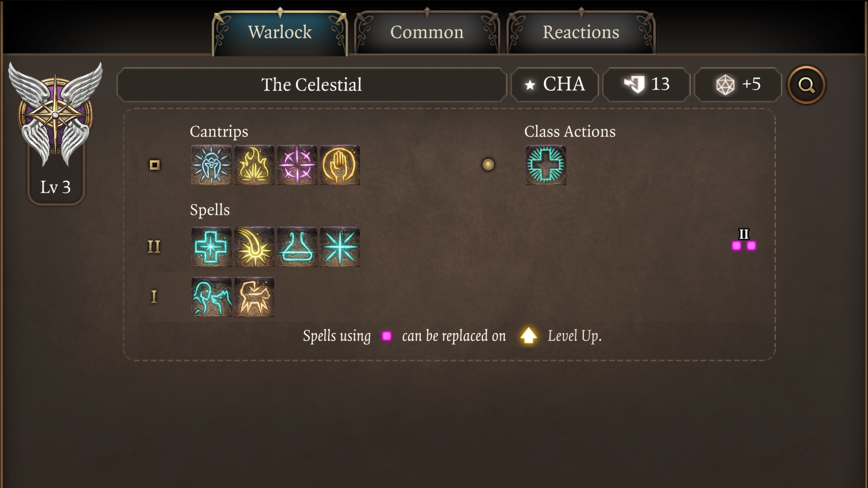Select the teal figure-with-pet level I spell
Image resolution: width=868 pixels, height=488 pixels.
[x=211, y=297]
